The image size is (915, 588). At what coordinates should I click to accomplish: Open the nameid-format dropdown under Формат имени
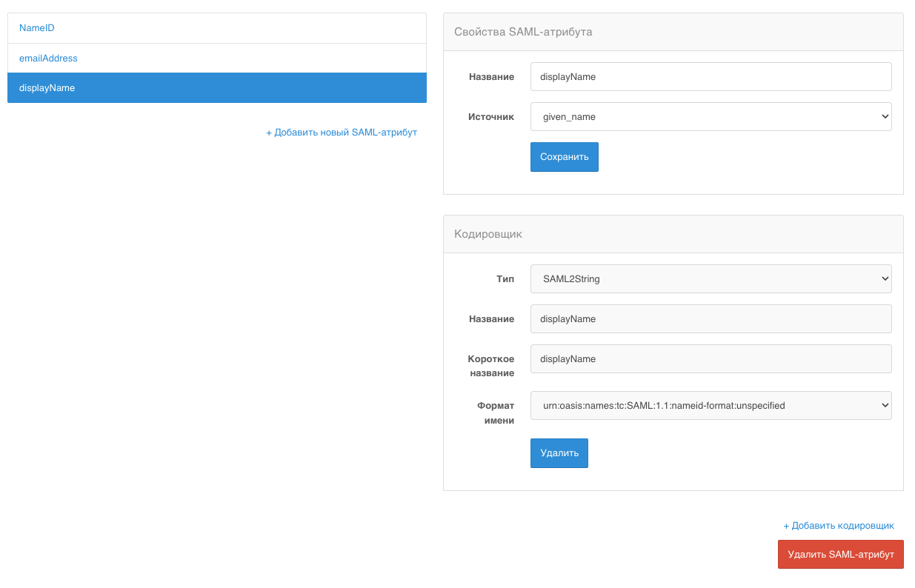(x=711, y=405)
